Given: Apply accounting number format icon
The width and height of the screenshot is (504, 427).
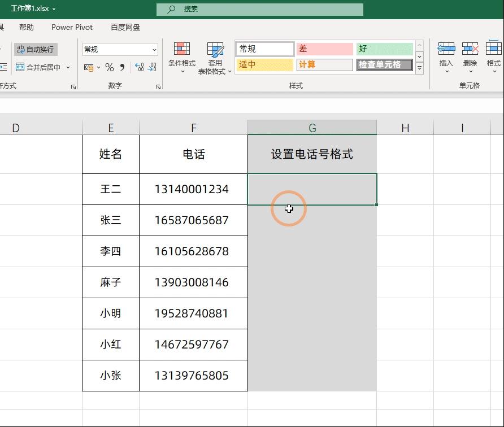Looking at the screenshot, I should 89,67.
